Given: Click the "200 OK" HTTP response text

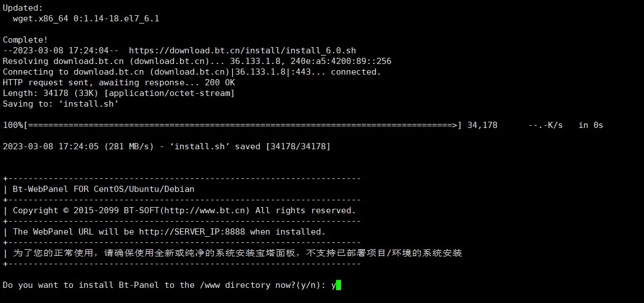Looking at the screenshot, I should 220,82.
